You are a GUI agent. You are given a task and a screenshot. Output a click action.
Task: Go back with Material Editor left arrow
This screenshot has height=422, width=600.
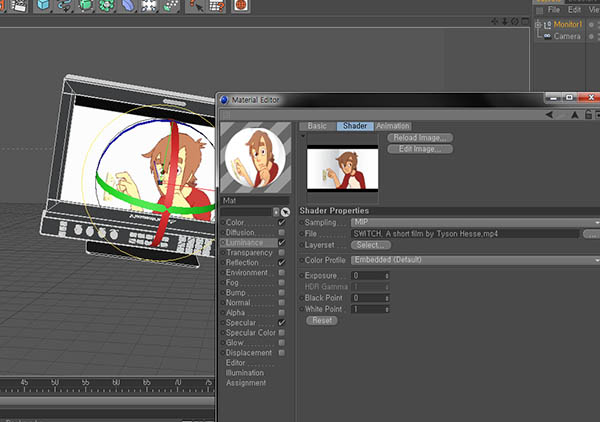click(x=549, y=114)
